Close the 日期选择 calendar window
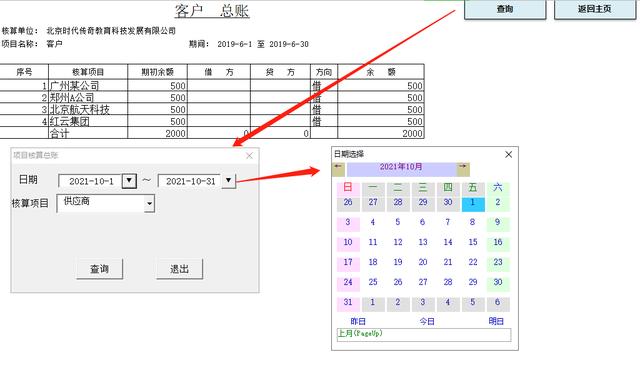The image size is (640, 375). coord(508,154)
